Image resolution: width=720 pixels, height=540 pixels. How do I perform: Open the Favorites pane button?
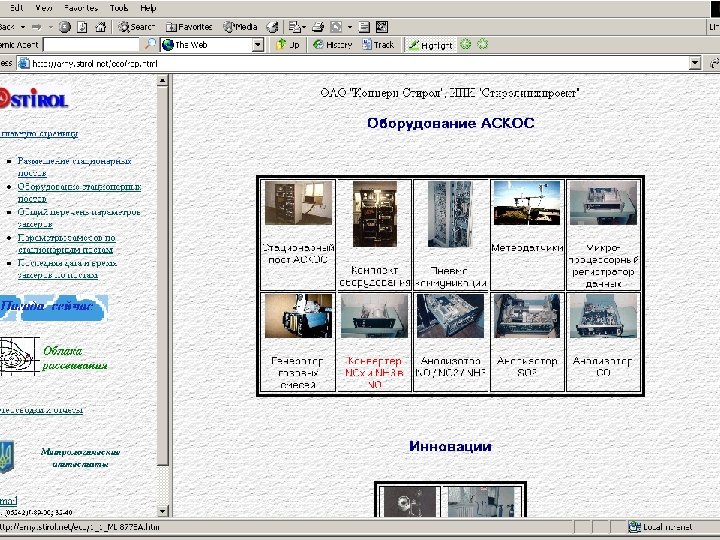coord(189,27)
